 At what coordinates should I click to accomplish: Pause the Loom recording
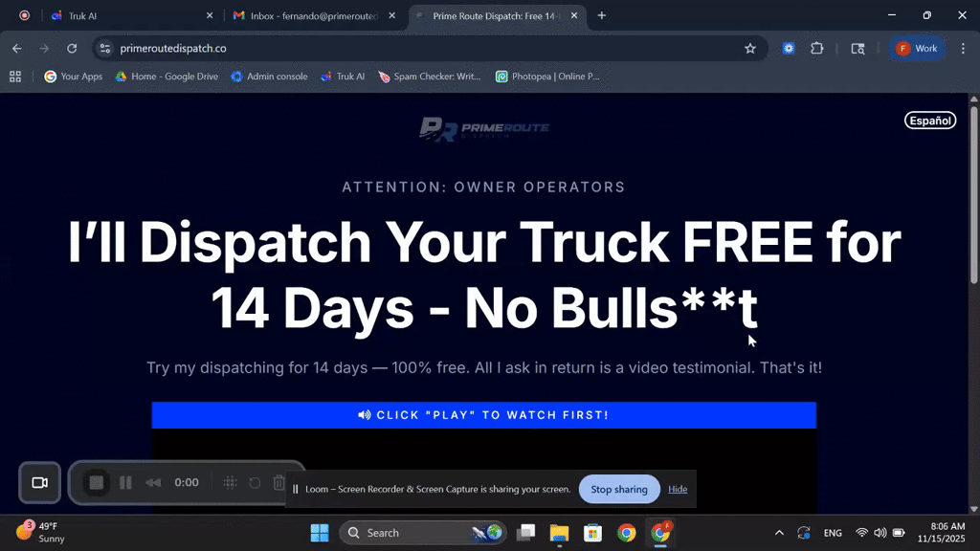click(x=125, y=482)
